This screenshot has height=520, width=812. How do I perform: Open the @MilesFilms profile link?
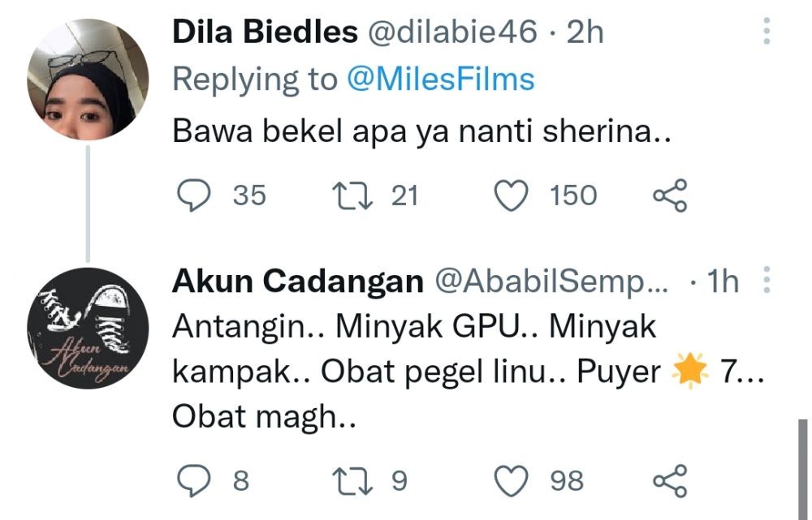pos(440,80)
